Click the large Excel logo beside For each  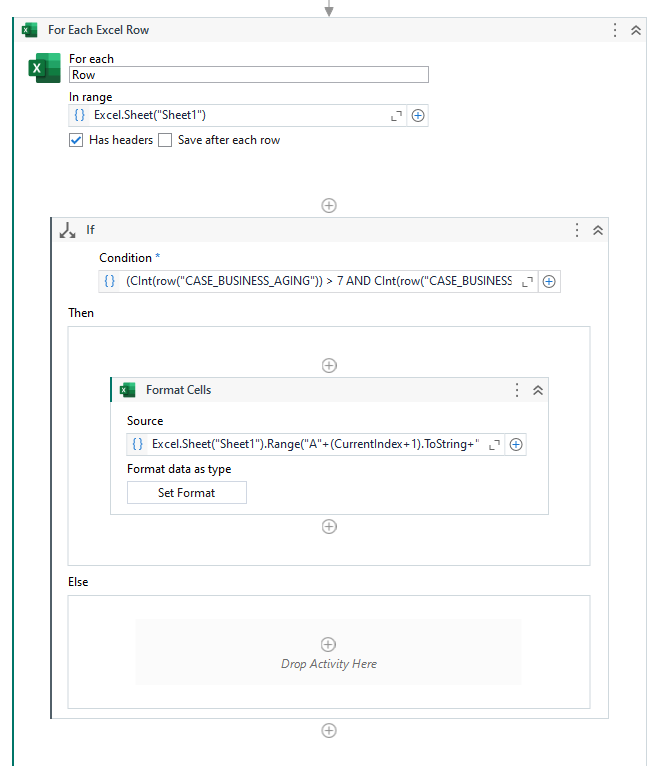pyautogui.click(x=44, y=68)
